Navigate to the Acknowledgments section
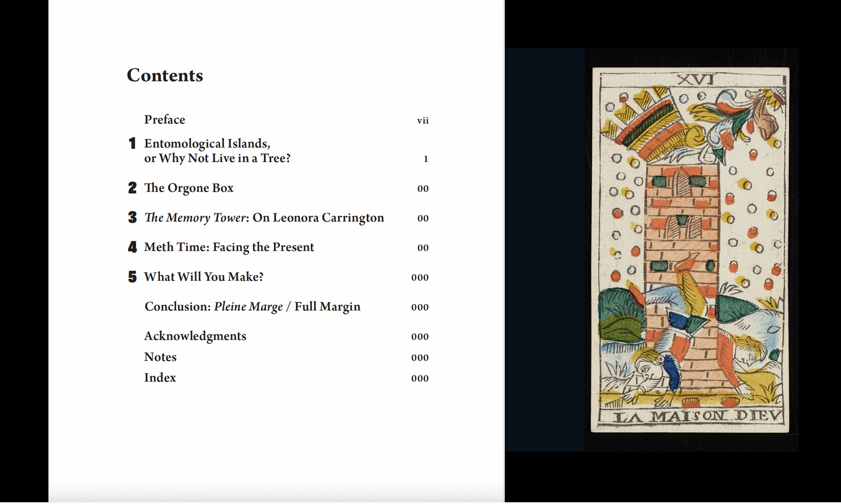 195,336
